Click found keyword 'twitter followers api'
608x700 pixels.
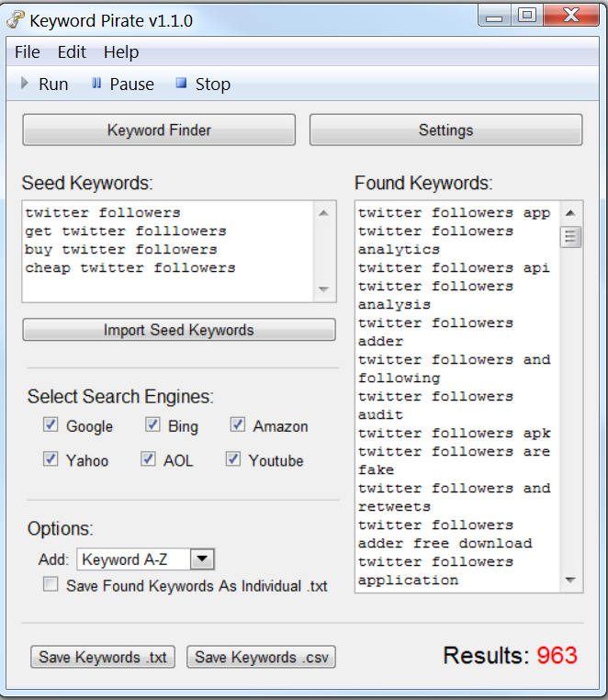click(455, 268)
